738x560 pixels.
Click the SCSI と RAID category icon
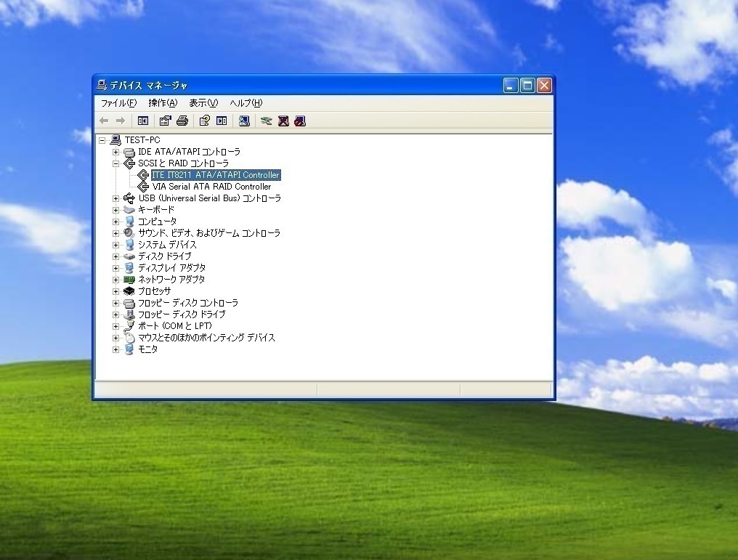click(x=129, y=163)
